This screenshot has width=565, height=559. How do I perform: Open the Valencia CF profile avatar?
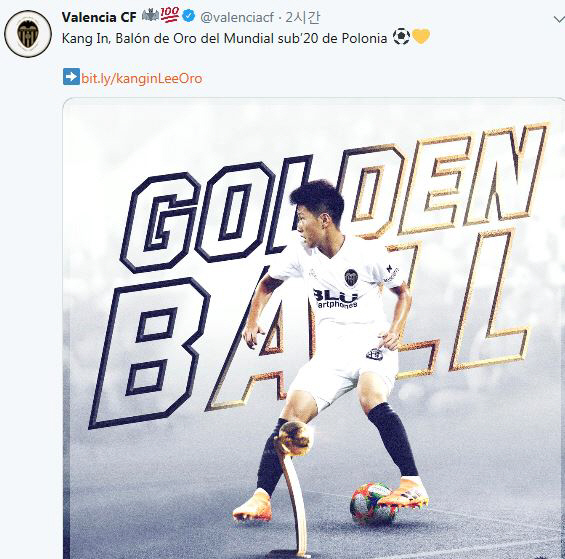tap(28, 34)
